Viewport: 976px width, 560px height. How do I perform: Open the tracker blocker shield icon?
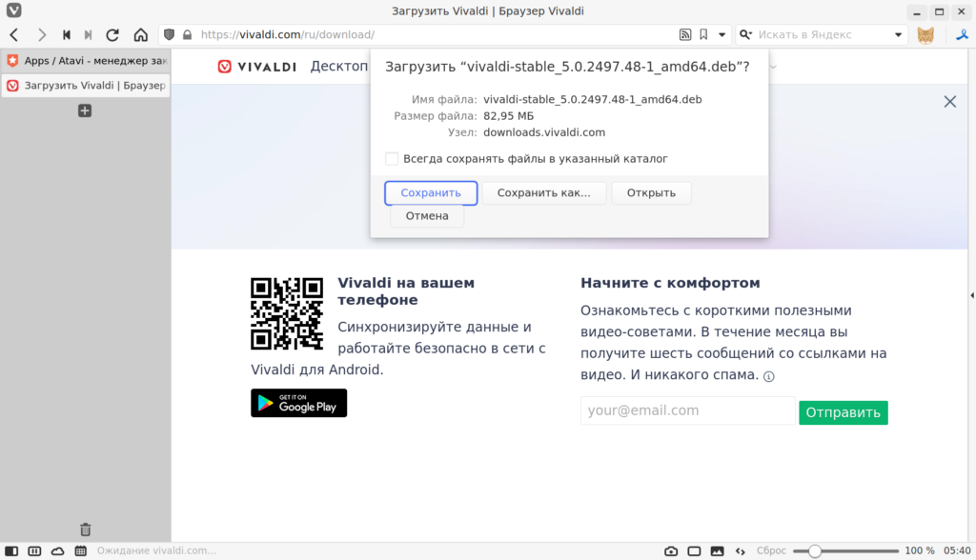169,35
